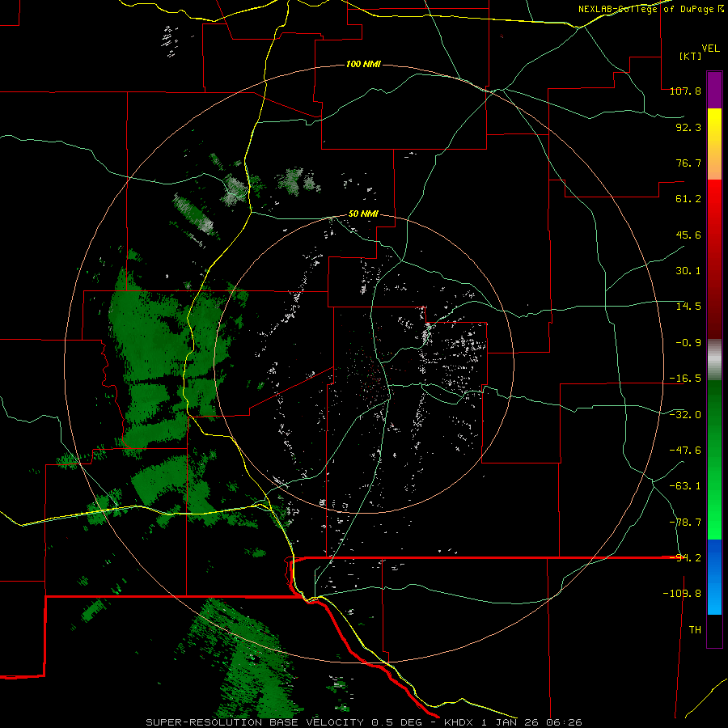
Task: Select the -32.0 velocity legend value
Action: (x=685, y=415)
